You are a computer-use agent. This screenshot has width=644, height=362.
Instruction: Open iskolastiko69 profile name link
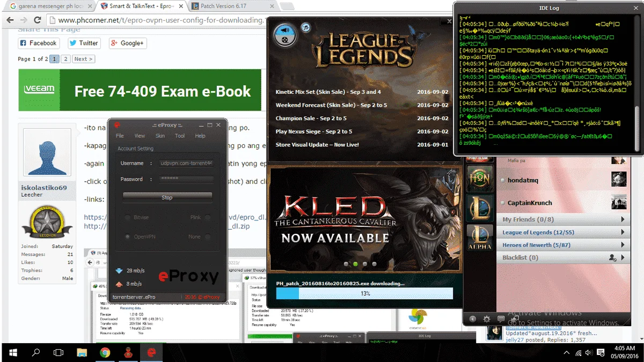(x=43, y=188)
